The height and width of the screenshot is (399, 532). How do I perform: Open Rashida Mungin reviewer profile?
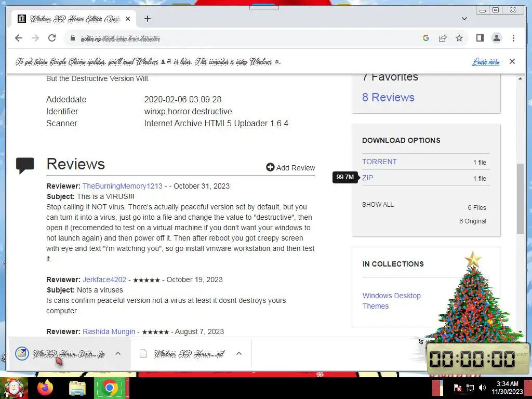109,331
